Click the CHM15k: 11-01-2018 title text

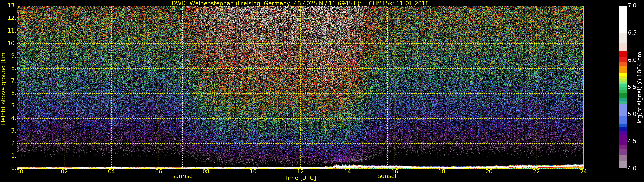point(398,3)
